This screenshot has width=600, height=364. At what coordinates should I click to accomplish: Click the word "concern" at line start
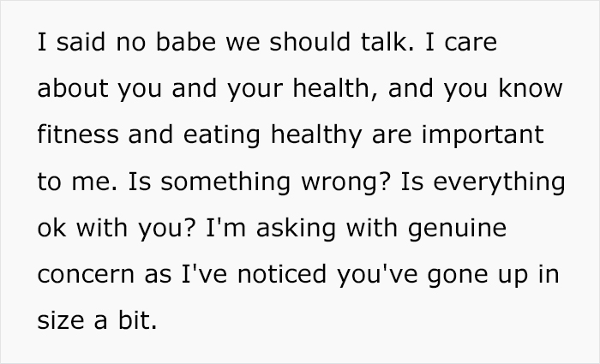(x=86, y=275)
